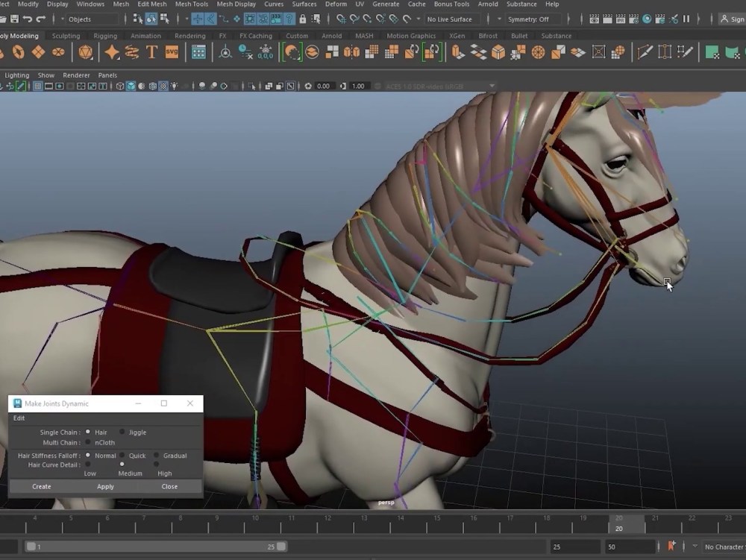Click the SVG import shelf icon
Image resolution: width=746 pixels, height=560 pixels.
(172, 51)
